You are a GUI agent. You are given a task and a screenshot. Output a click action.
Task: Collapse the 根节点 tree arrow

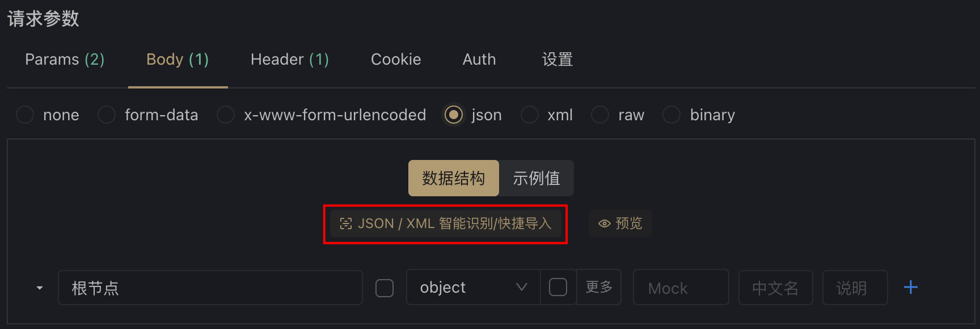[x=40, y=288]
